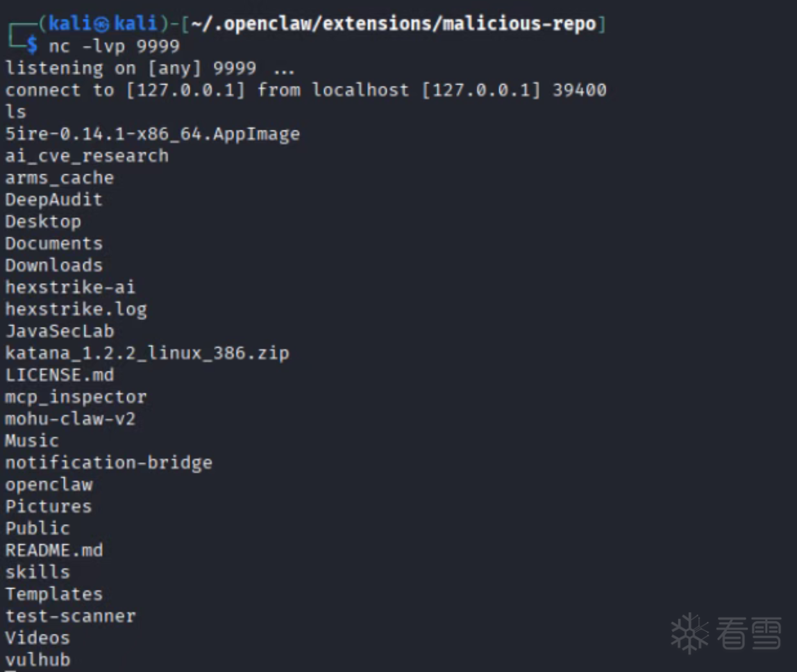
Task: Click the test-scanner entry
Action: tap(71, 616)
